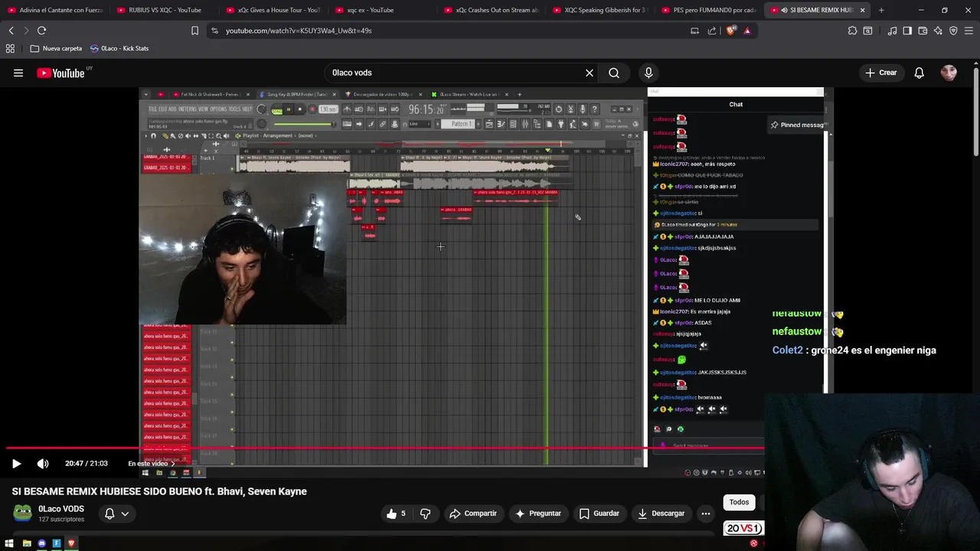Save video with Guardar
Screen dimensions: 980x551
(x=599, y=514)
